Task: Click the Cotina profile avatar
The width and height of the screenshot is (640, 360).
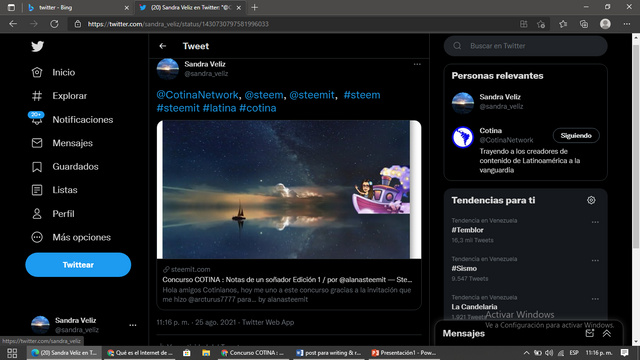Action: click(x=462, y=137)
